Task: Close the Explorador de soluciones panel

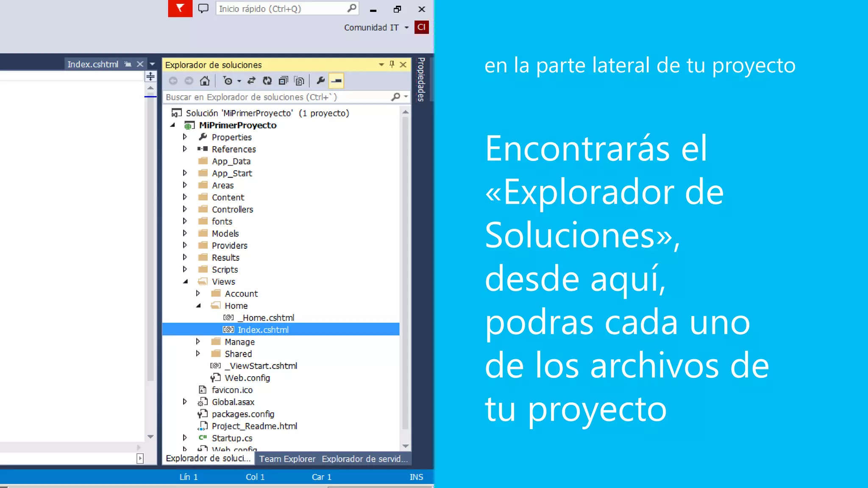Action: [x=403, y=64]
